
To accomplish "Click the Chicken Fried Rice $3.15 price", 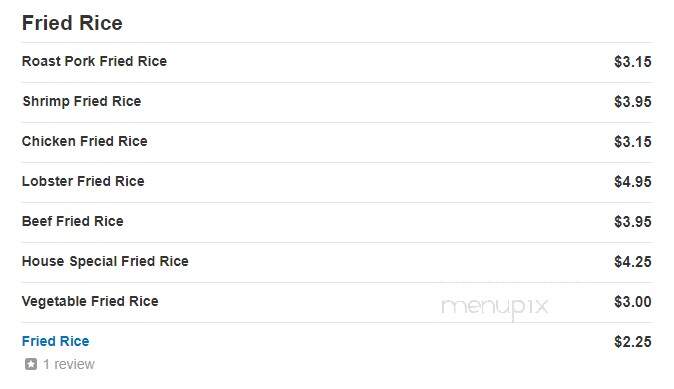I will point(633,142).
